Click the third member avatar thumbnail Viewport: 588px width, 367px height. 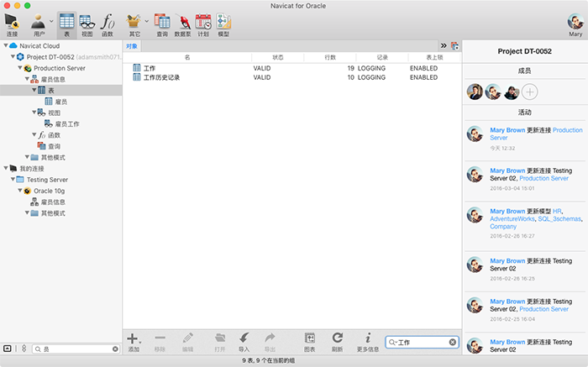511,92
